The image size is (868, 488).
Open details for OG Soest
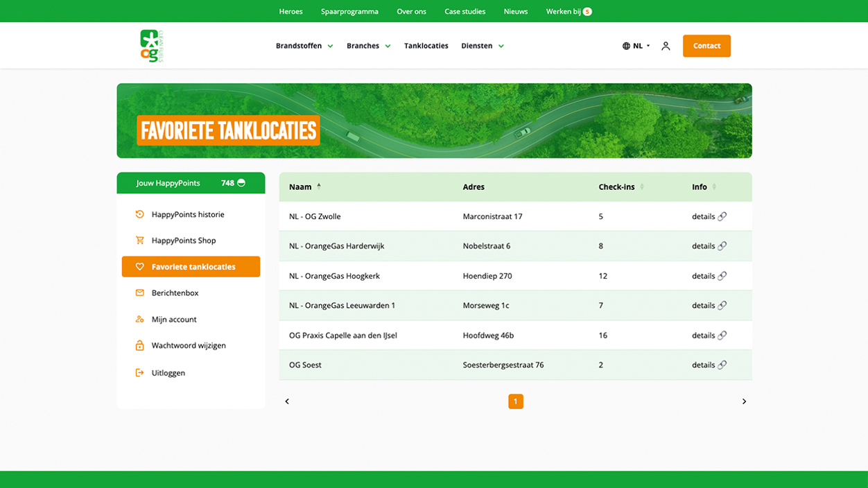[x=703, y=365]
